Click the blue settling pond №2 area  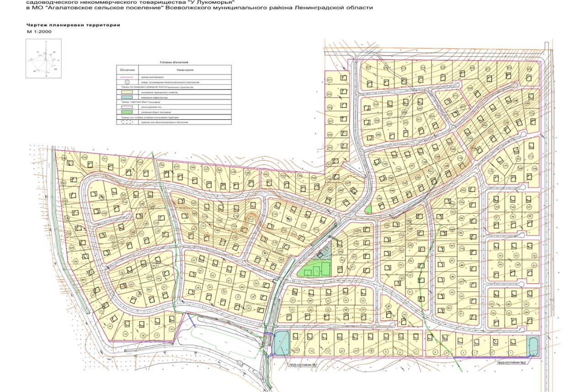click(533, 347)
